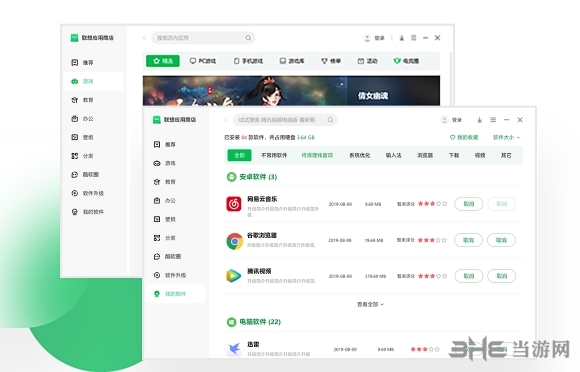Switch to the 全部 tab
Screen dimensions: 580x372
[x=239, y=155]
